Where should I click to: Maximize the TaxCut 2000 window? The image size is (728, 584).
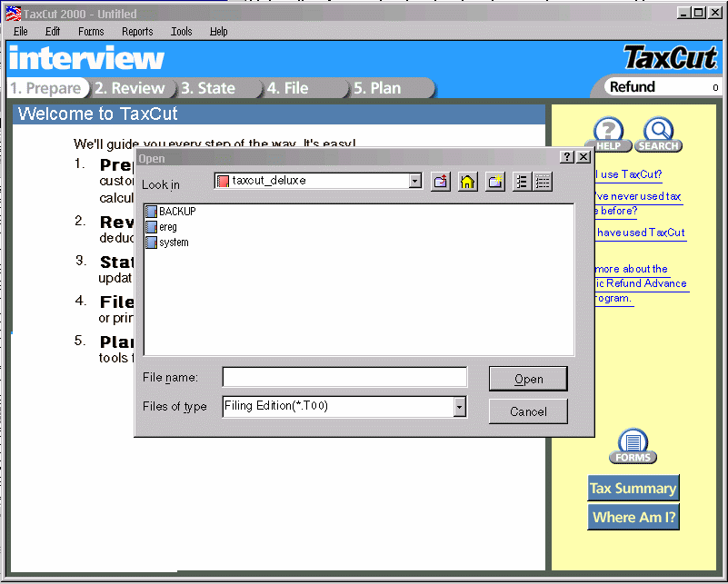[698, 13]
